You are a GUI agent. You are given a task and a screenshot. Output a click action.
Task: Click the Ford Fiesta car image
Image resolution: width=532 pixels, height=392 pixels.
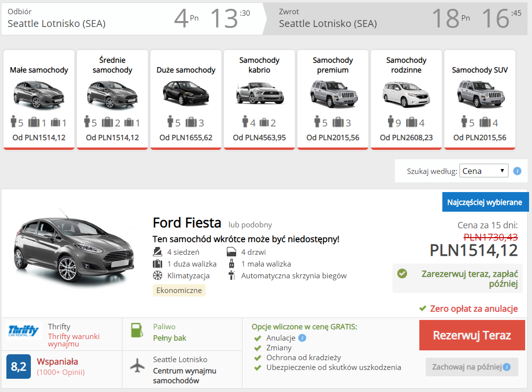74,249
